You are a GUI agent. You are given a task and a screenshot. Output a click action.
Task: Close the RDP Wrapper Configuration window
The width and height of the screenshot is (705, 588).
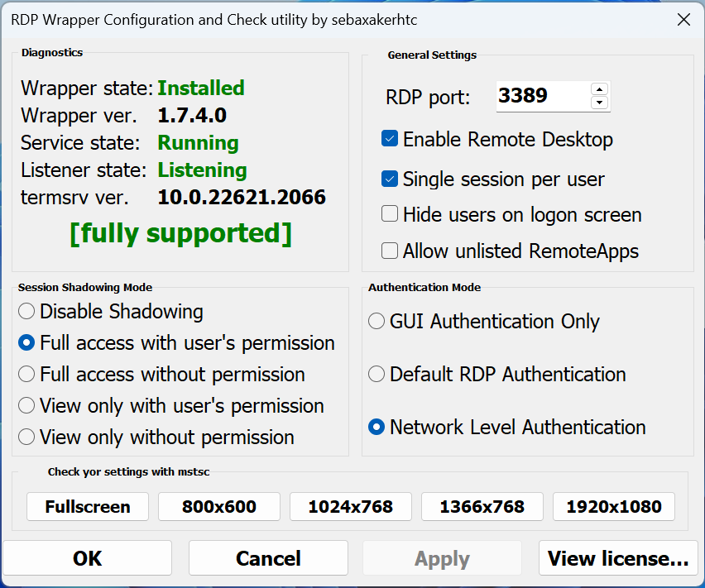click(x=683, y=20)
